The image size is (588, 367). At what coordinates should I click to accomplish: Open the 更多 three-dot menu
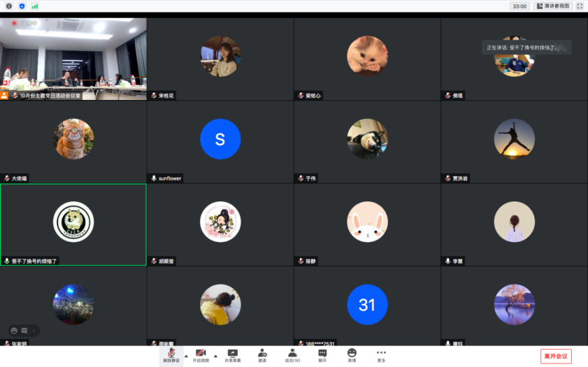(x=381, y=355)
